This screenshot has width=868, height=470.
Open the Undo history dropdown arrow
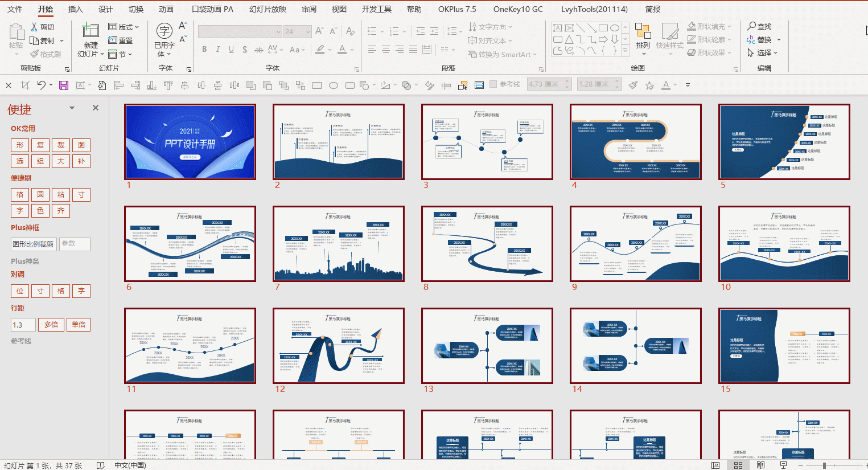point(51,85)
